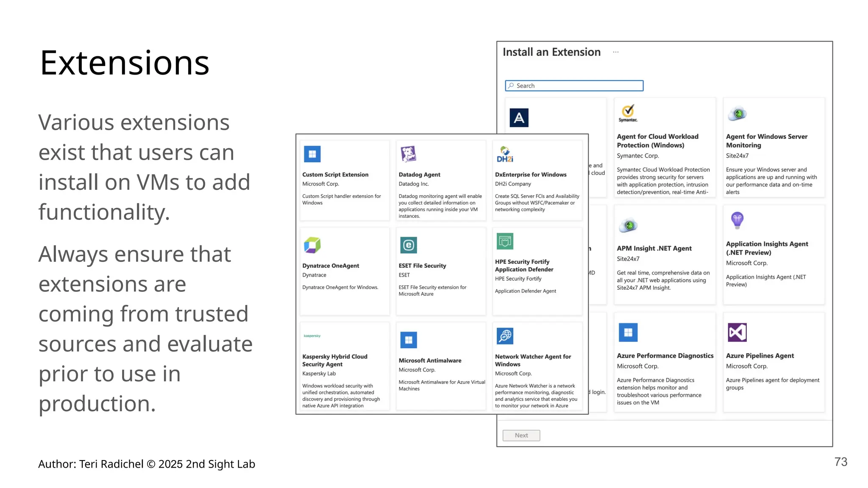Viewport: 868px width, 488px height.
Task: Select Network Watcher Agent for Windows title
Action: [x=533, y=360]
